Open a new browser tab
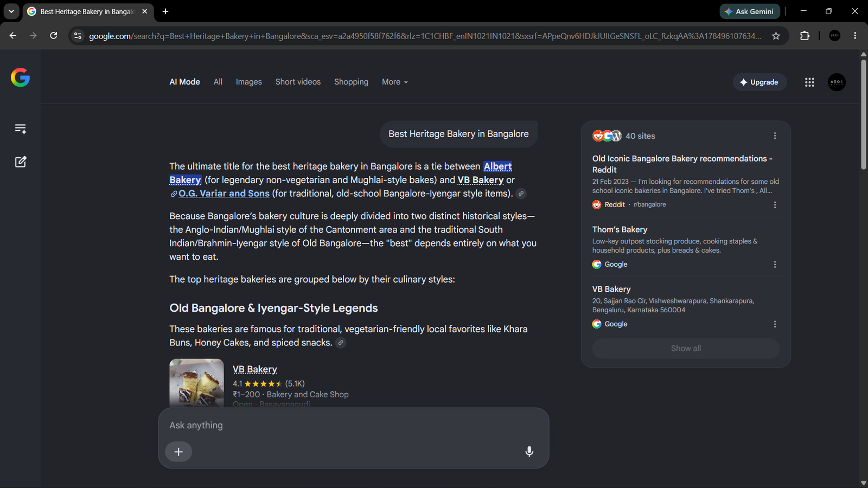This screenshot has width=868, height=488. pyautogui.click(x=165, y=11)
